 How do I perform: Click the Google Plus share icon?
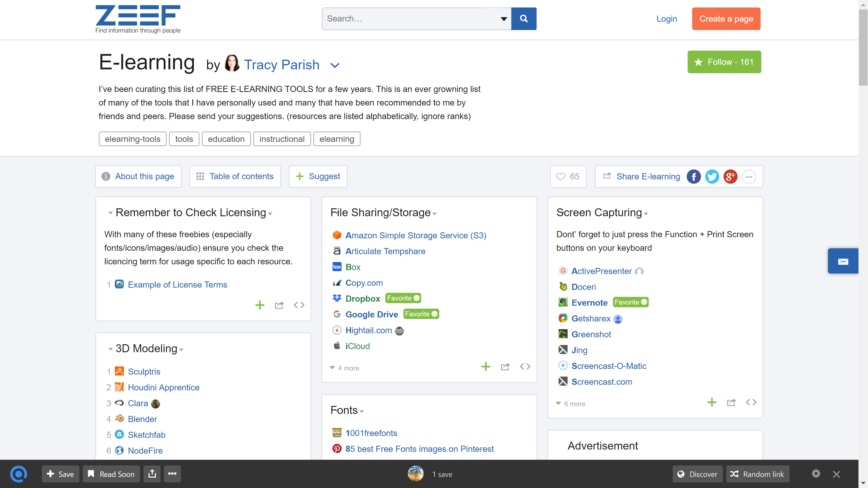pyautogui.click(x=730, y=177)
